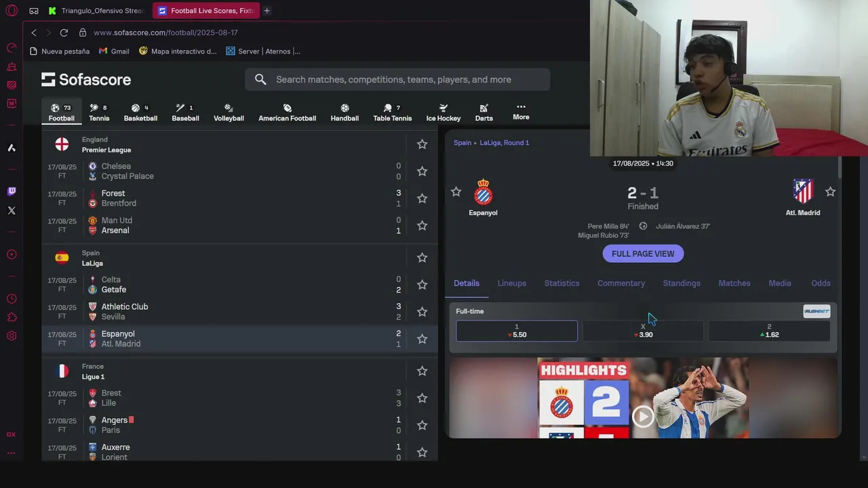Open the Rushbet sponsor logo
868x488 pixels.
point(816,311)
